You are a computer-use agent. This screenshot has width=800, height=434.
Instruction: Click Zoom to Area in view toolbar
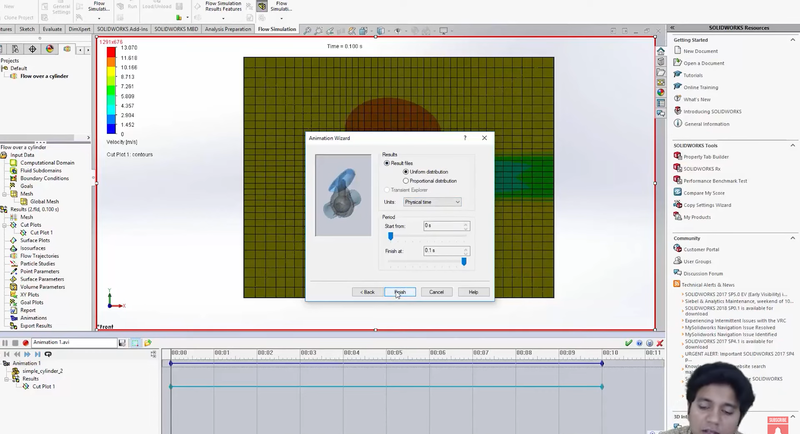pos(318,31)
